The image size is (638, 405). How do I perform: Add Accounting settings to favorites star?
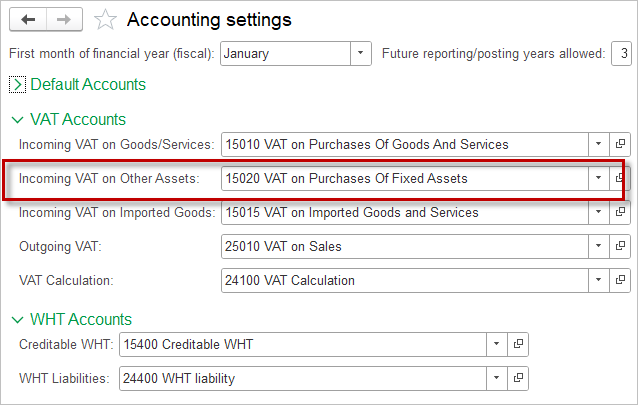105,20
